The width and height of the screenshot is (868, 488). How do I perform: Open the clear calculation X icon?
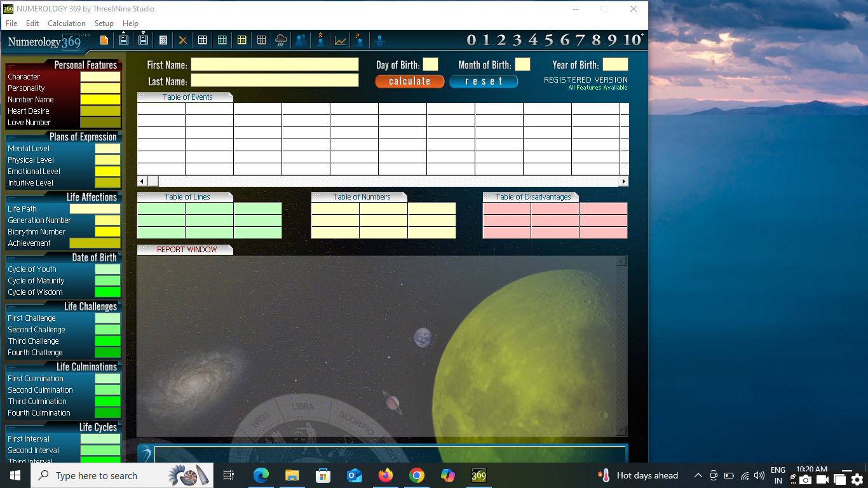click(182, 40)
